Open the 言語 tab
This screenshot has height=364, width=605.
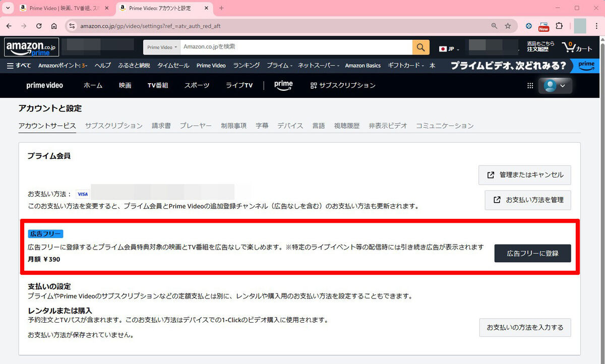pyautogui.click(x=319, y=126)
